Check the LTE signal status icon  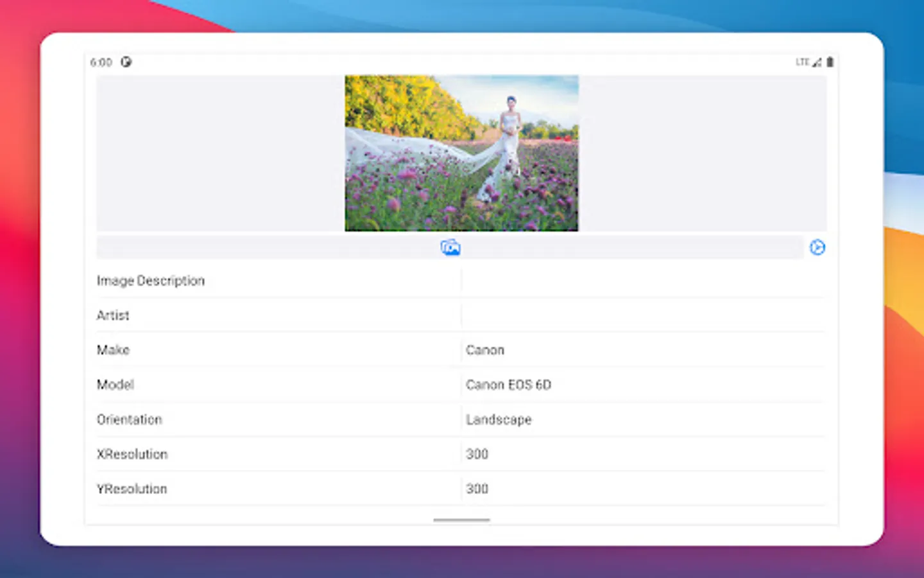pyautogui.click(x=808, y=62)
